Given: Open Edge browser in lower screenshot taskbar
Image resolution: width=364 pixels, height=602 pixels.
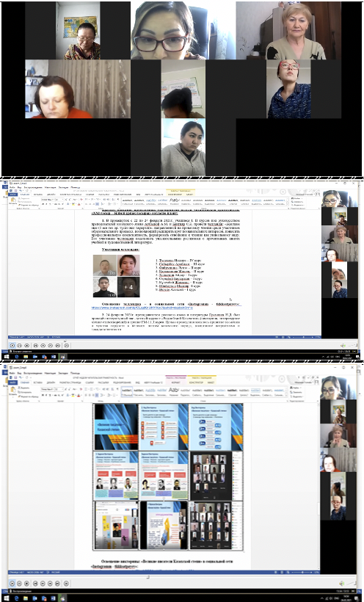Looking at the screenshot, I should pos(17,598).
